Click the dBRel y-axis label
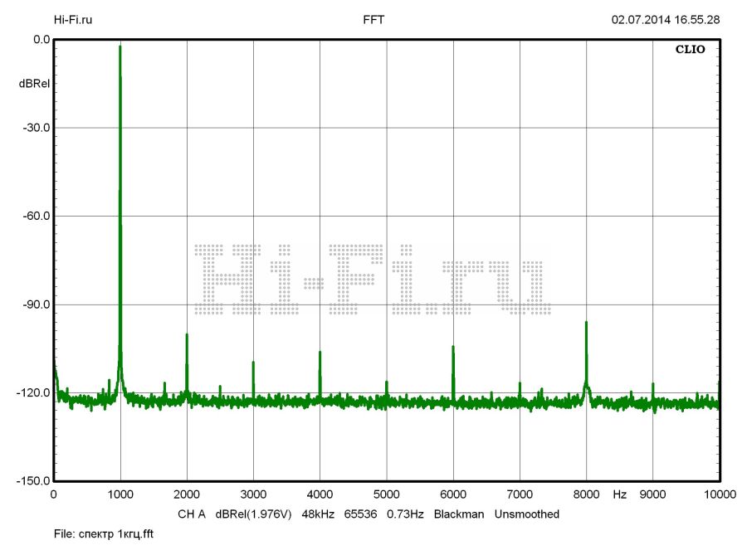747x560 pixels. pos(34,85)
